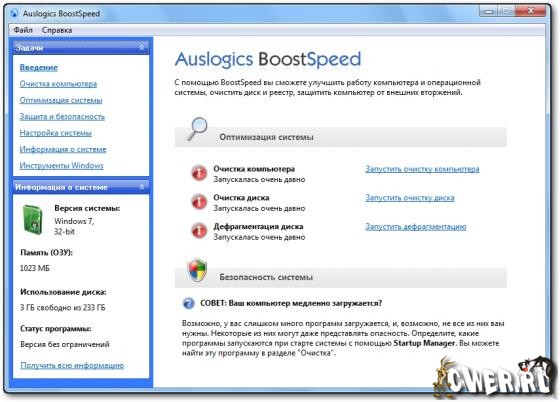This screenshot has width=560, height=402.
Task: Click the Безопасность системы section header
Action: point(341,277)
